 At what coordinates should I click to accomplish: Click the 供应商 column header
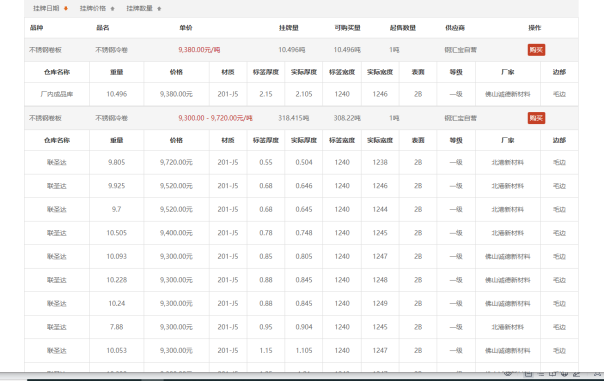point(455,28)
